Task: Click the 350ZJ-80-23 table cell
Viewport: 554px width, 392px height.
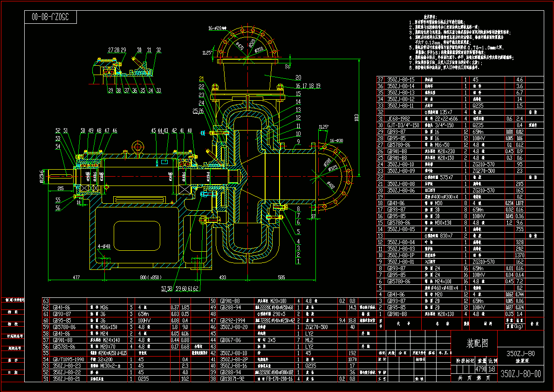Action: [67, 366]
